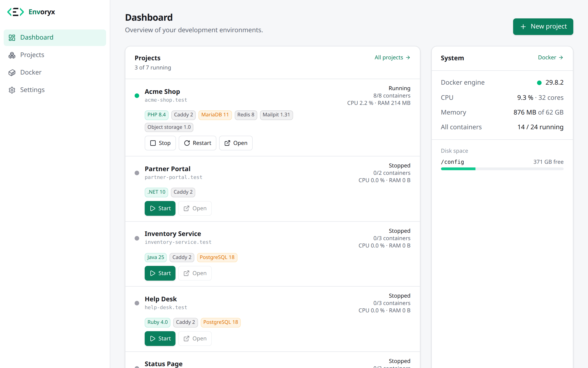The image size is (588, 368).
Task: Select the Acme Shop project title
Action: [x=162, y=92]
